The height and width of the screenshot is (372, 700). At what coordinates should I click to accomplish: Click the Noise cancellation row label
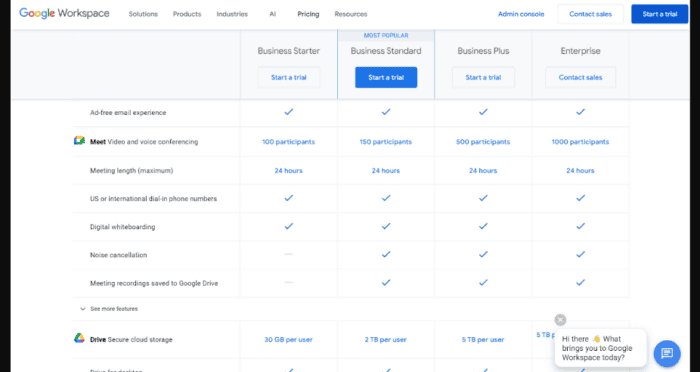pyautogui.click(x=118, y=255)
